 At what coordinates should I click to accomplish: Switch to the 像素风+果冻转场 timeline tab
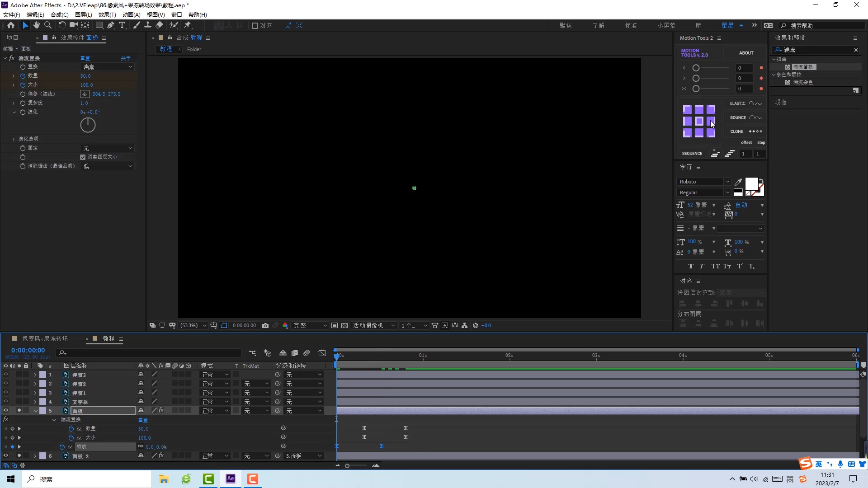(x=45, y=338)
